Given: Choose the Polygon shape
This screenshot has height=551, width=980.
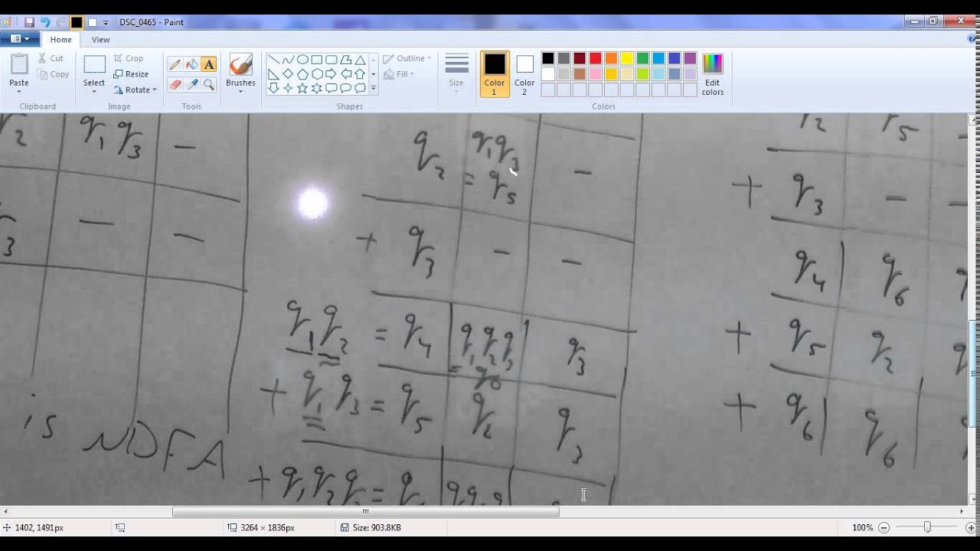Looking at the screenshot, I should tap(346, 60).
